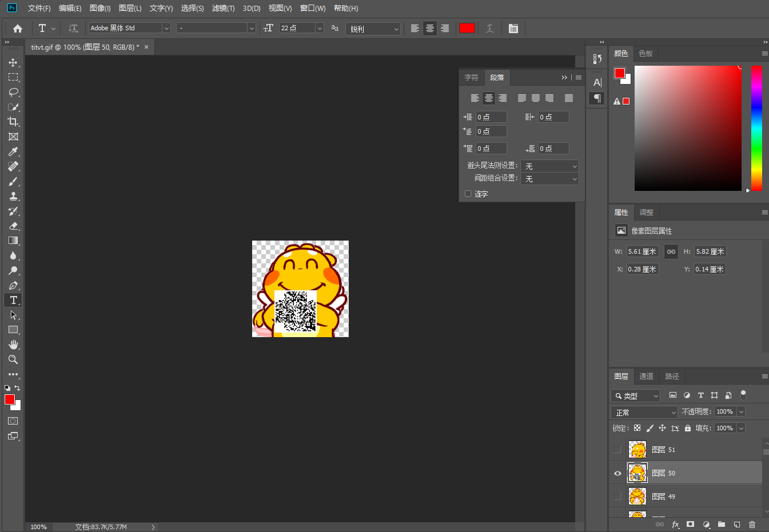Hide layer 图层 50 eye icon
The width and height of the screenshot is (769, 532).
617,473
